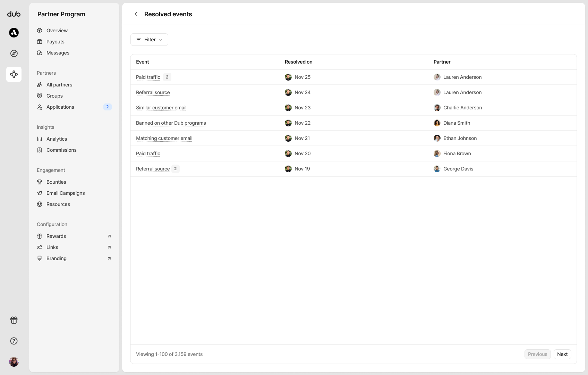
Task: Open the workspace avatar icon in rail
Action: pos(14,33)
